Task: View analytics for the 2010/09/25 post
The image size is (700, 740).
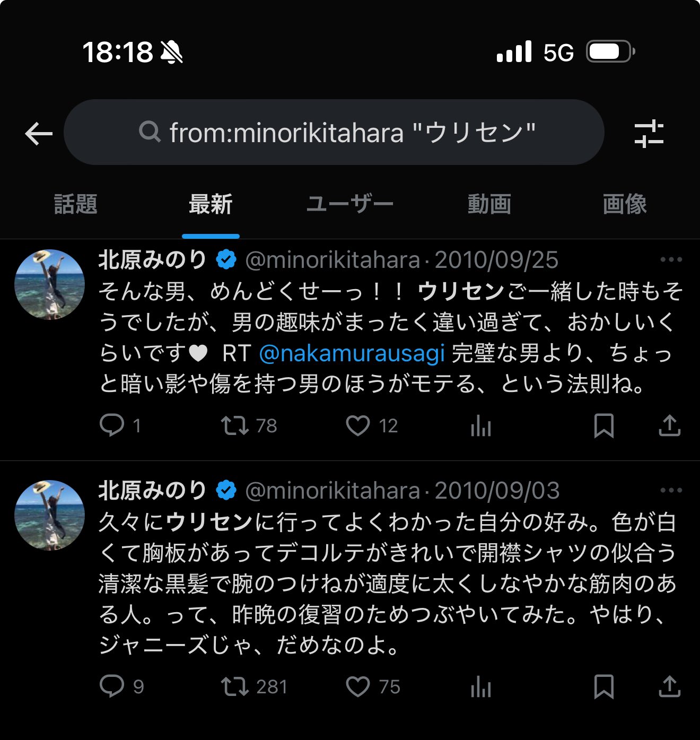Action: point(481,425)
